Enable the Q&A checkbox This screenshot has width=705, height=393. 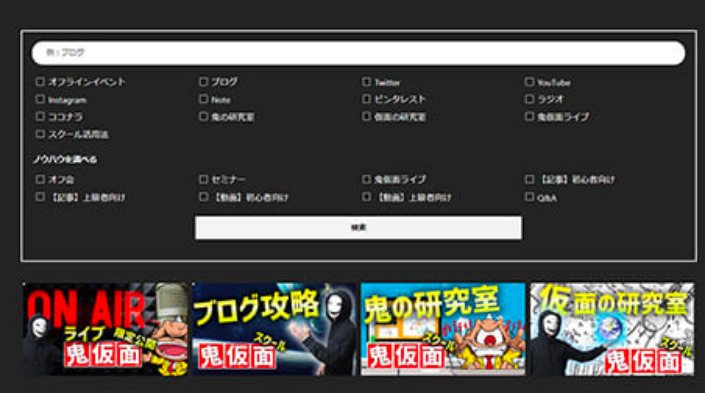click(529, 196)
